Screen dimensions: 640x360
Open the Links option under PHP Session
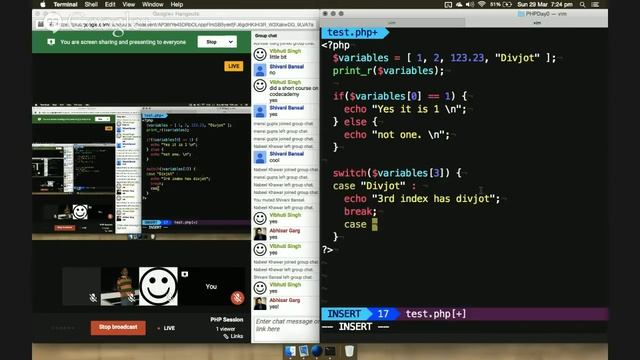(233, 336)
